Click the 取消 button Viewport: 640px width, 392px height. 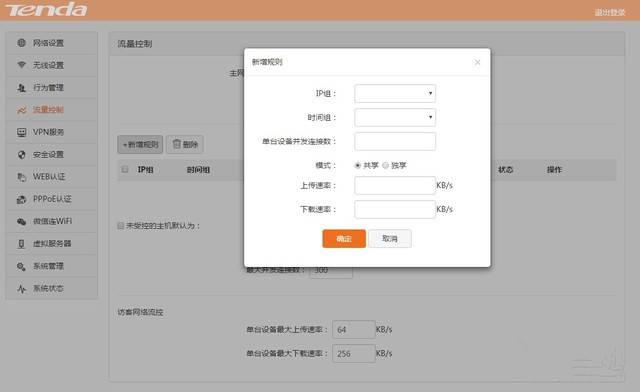coord(390,238)
